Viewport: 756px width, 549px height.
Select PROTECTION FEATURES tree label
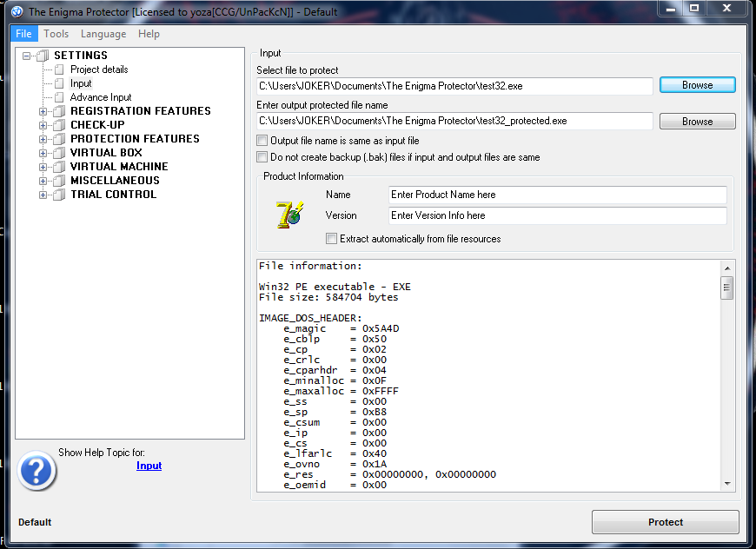coord(135,139)
